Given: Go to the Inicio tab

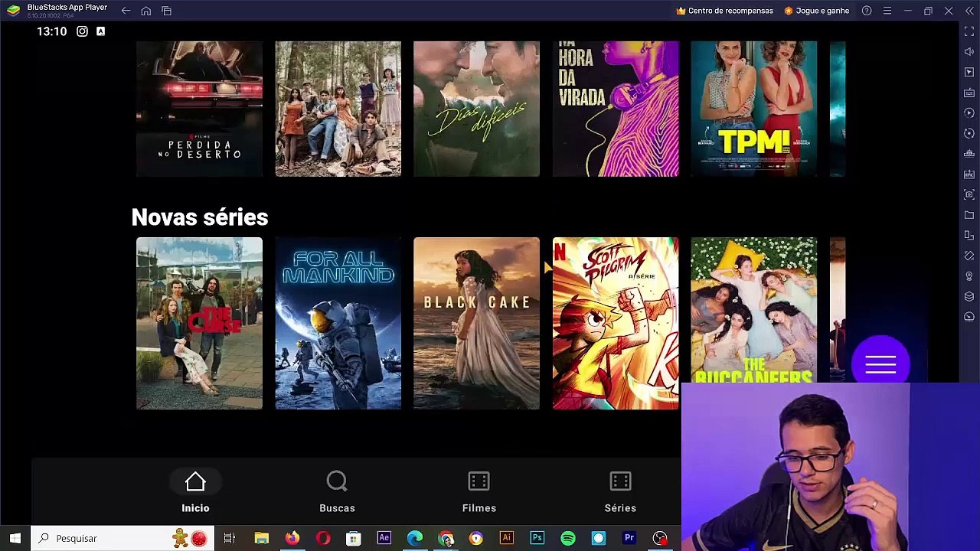Looking at the screenshot, I should [195, 492].
